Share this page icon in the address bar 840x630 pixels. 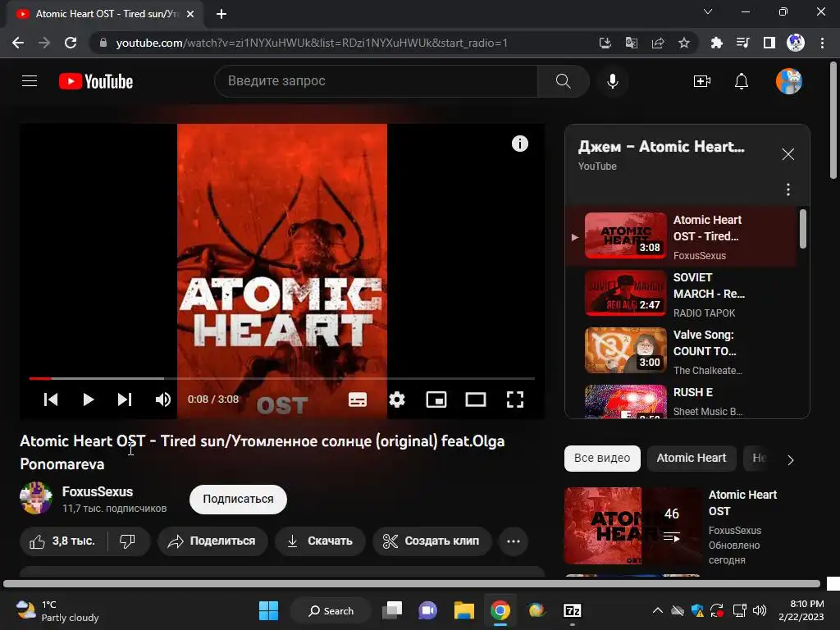tap(658, 43)
